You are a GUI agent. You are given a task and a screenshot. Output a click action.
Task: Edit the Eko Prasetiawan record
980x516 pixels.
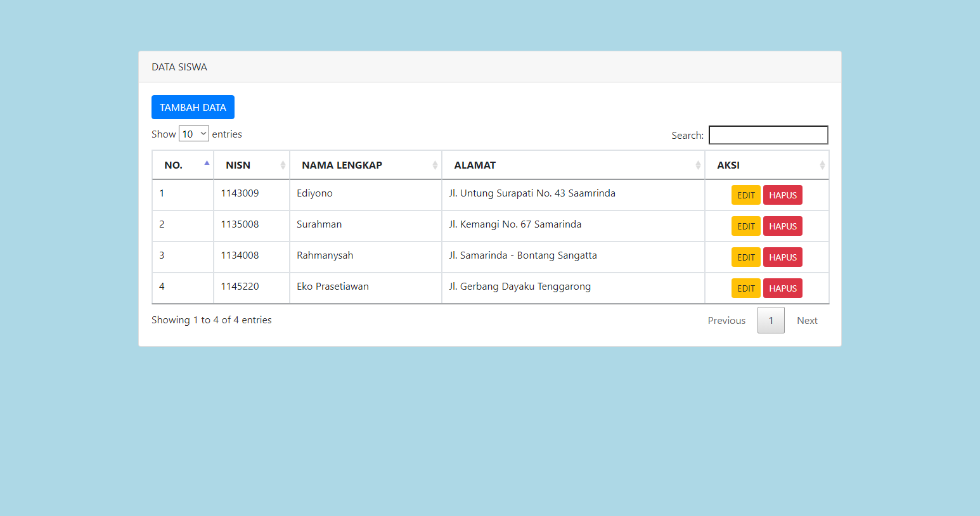746,288
